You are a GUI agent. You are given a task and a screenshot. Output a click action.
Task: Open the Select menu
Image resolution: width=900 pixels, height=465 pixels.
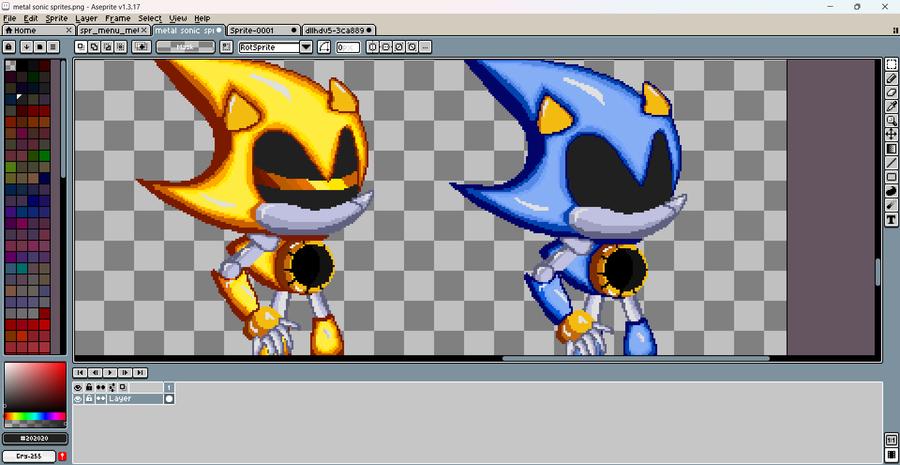pyautogui.click(x=150, y=18)
